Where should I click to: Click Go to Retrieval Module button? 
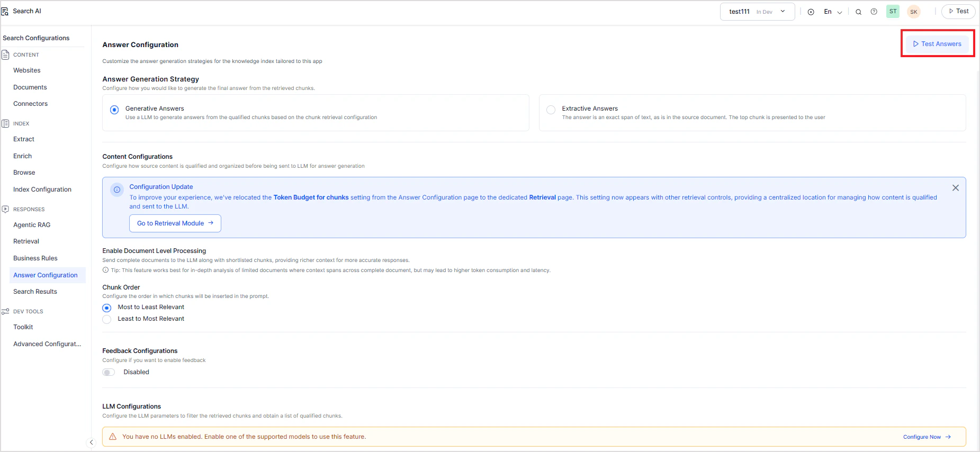tap(175, 223)
